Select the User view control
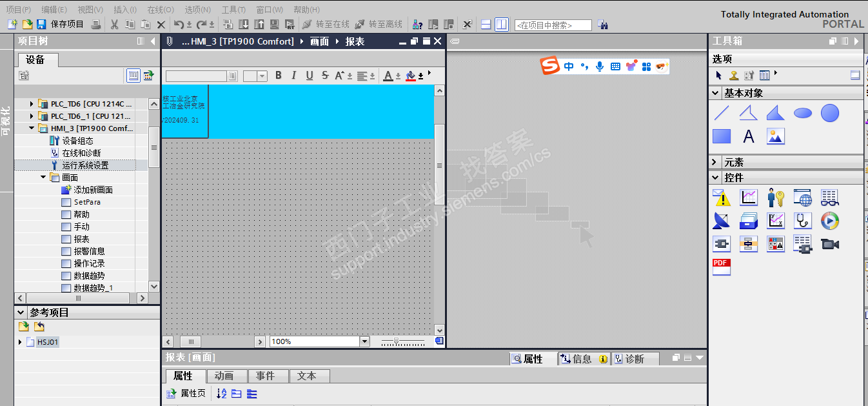 click(776, 198)
